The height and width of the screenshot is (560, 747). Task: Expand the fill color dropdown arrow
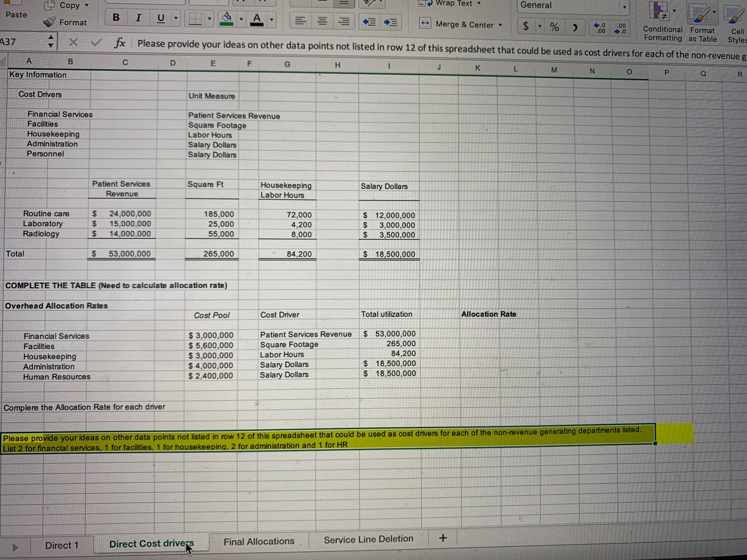click(241, 19)
